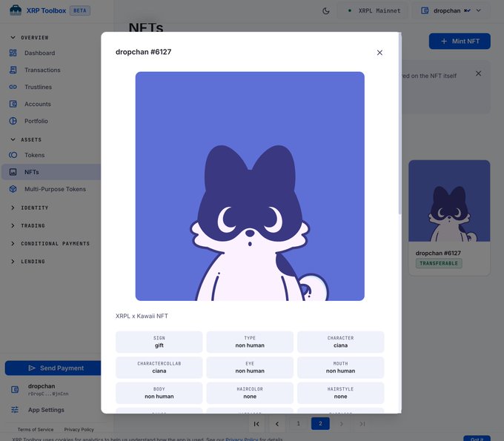
Task: Click the EYE non human attribute
Action: click(250, 368)
